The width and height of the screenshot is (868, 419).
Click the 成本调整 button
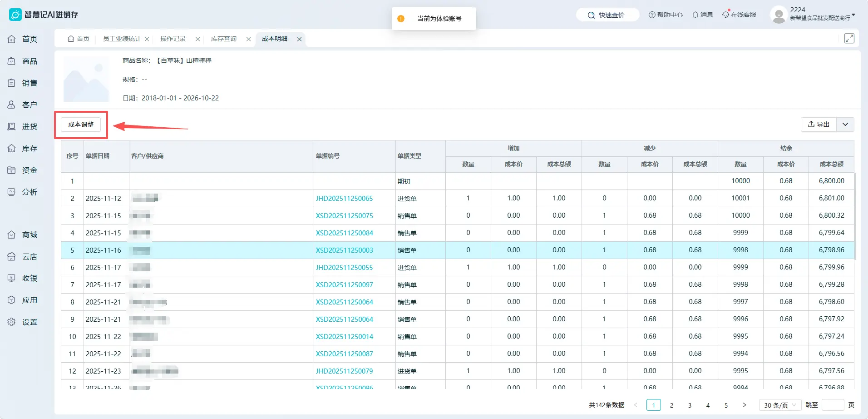coord(81,125)
